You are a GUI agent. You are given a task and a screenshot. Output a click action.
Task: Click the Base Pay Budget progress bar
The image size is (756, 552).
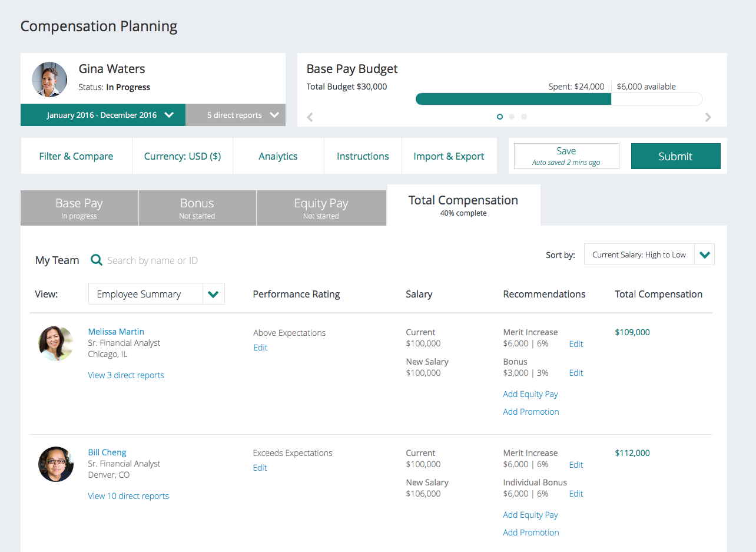click(558, 99)
